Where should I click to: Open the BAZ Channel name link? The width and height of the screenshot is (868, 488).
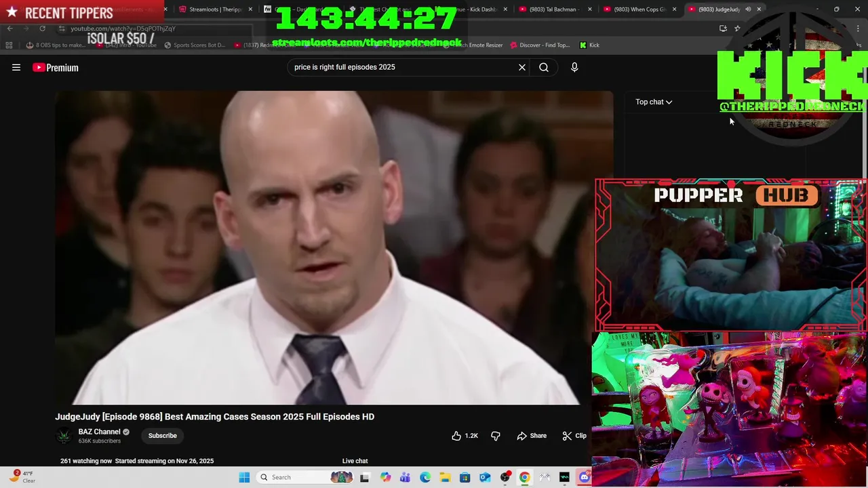pyautogui.click(x=99, y=432)
